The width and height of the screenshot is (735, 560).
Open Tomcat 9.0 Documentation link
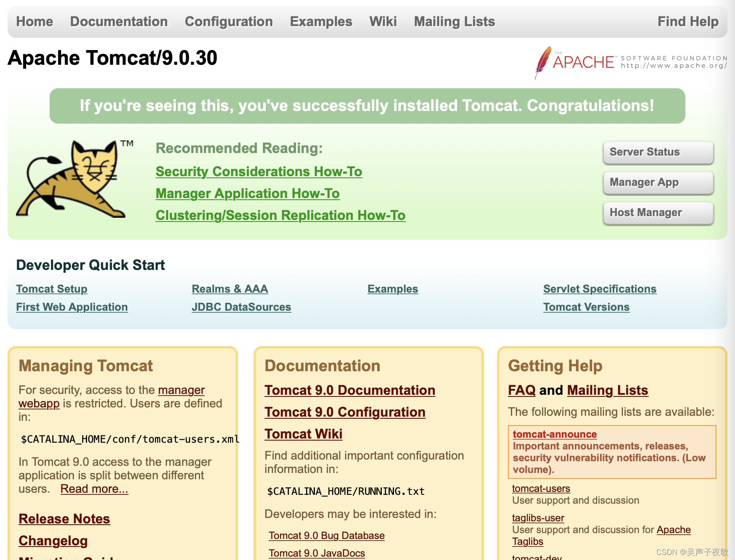point(350,390)
